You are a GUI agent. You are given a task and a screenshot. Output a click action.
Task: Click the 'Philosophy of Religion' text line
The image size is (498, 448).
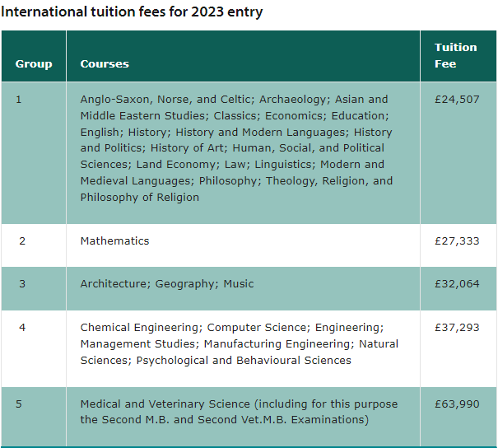tap(140, 198)
